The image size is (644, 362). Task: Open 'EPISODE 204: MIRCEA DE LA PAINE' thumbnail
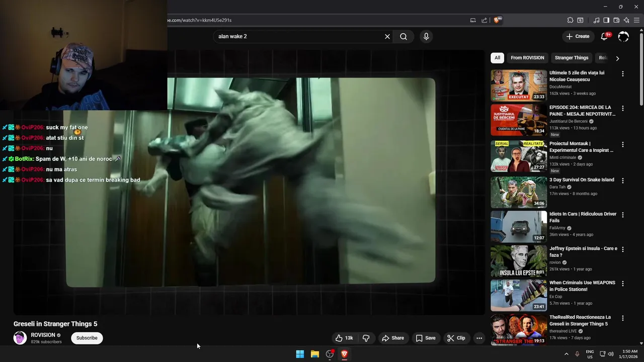(x=519, y=120)
